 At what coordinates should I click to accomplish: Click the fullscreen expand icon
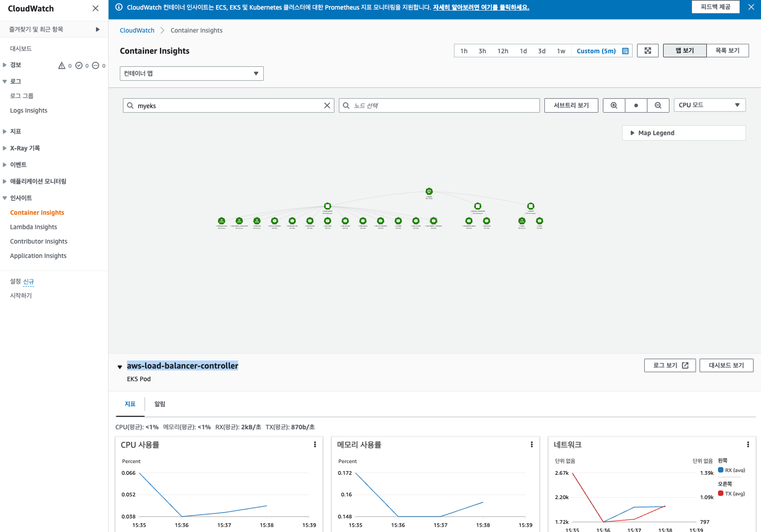tap(648, 51)
